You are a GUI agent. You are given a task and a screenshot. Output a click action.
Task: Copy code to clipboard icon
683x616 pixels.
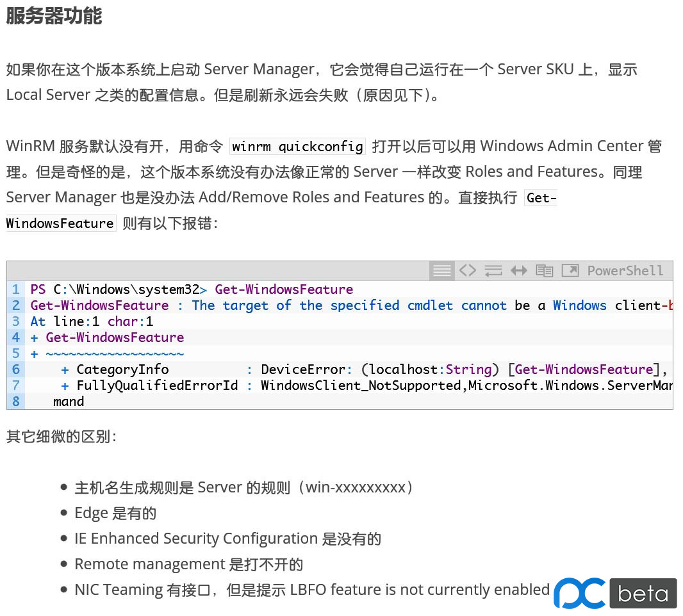(544, 271)
